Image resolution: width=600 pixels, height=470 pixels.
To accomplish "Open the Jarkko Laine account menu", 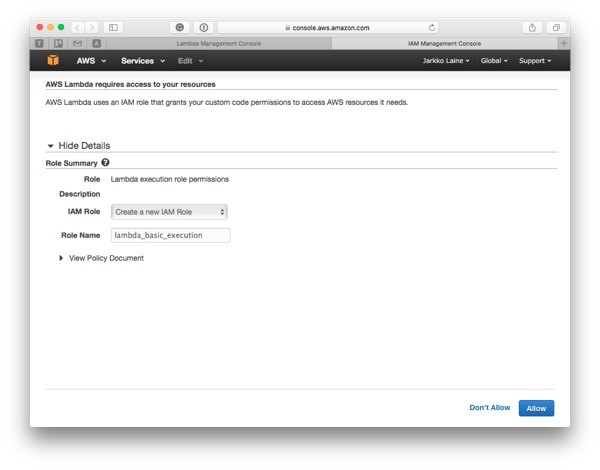I will pos(446,60).
